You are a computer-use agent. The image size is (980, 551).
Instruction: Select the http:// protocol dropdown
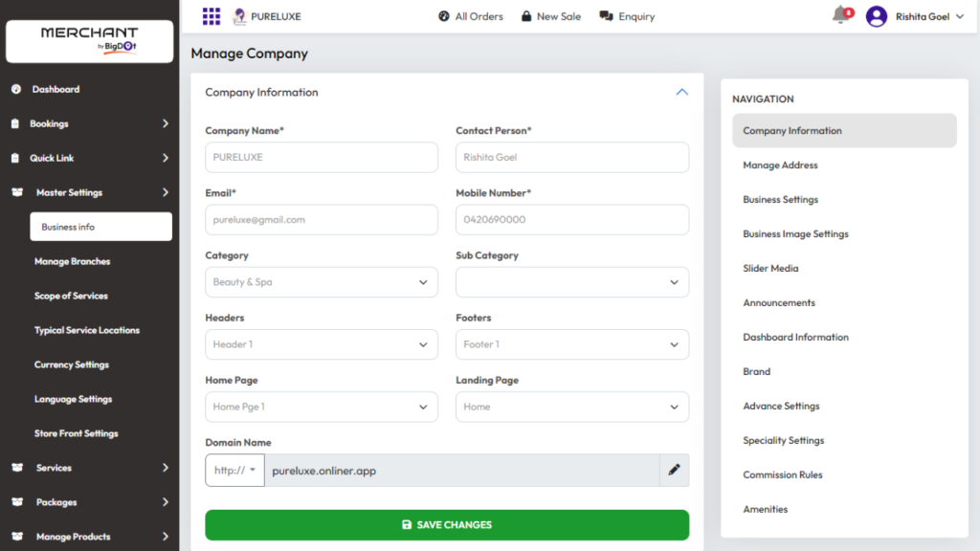pyautogui.click(x=234, y=470)
